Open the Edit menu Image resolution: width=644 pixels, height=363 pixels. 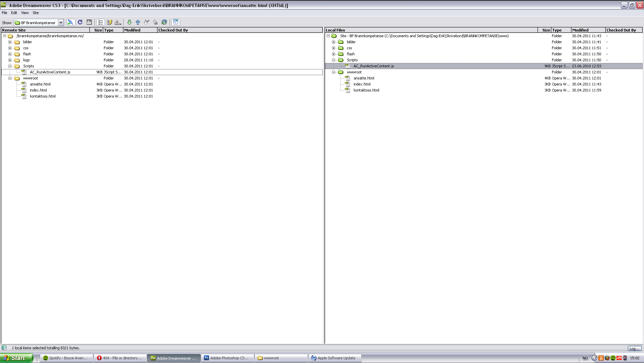tap(14, 13)
